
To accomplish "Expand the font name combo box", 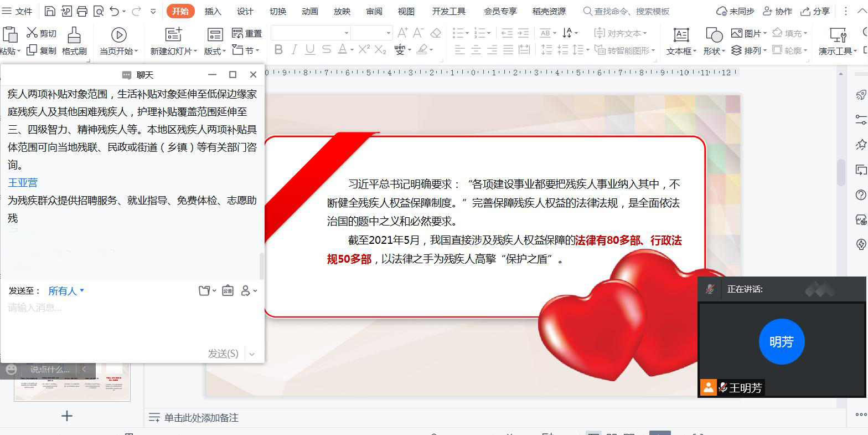I will click(347, 33).
